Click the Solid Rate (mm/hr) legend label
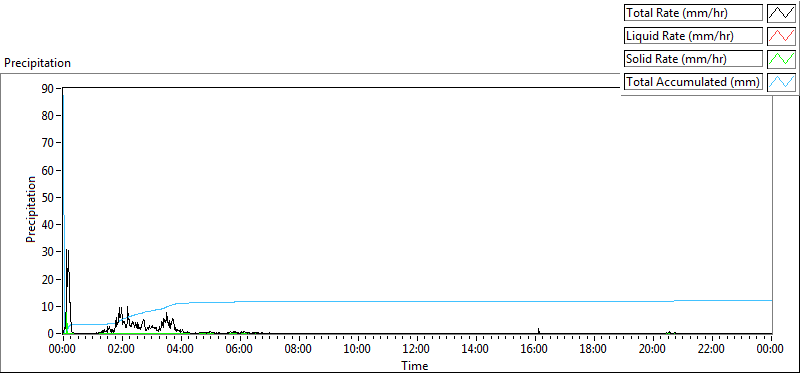The width and height of the screenshot is (800, 373). point(693,59)
